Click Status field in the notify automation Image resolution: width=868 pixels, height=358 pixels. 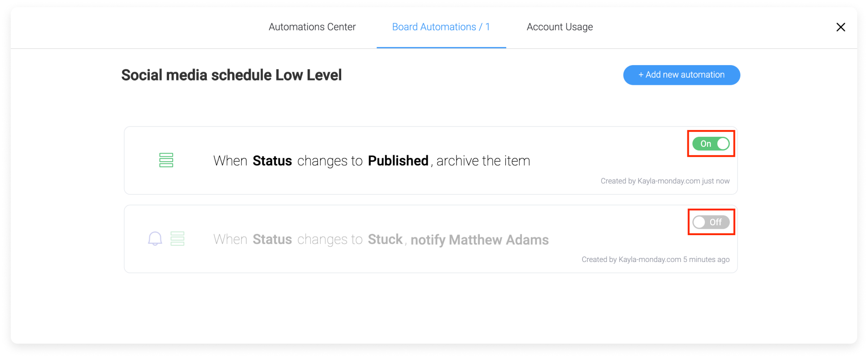[272, 239]
